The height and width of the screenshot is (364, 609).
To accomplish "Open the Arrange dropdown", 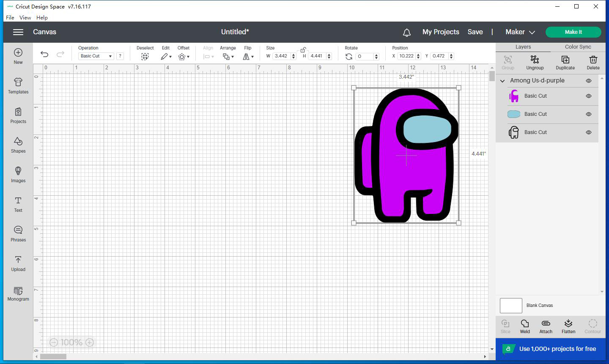I will point(228,56).
